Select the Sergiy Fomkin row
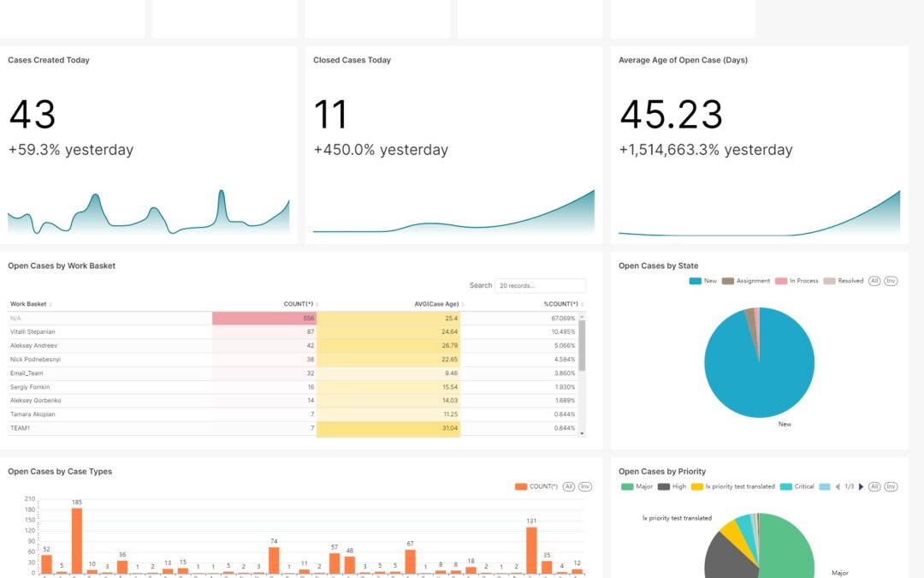Screen dimensions: 924x578 click(x=293, y=387)
